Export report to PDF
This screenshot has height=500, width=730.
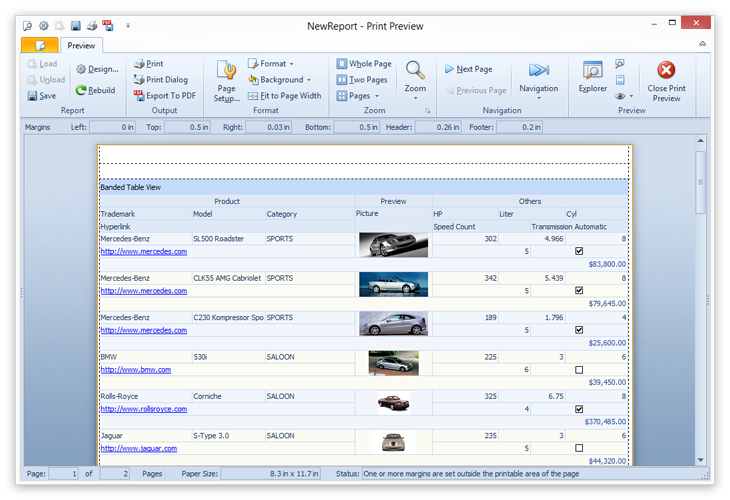pyautogui.click(x=163, y=96)
